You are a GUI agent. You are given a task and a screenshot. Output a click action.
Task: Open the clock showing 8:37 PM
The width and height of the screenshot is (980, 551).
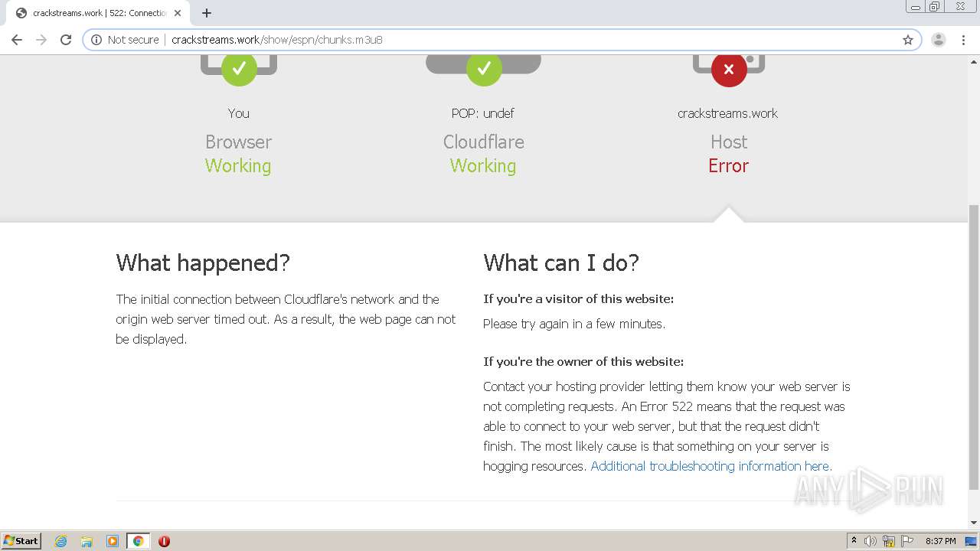940,541
